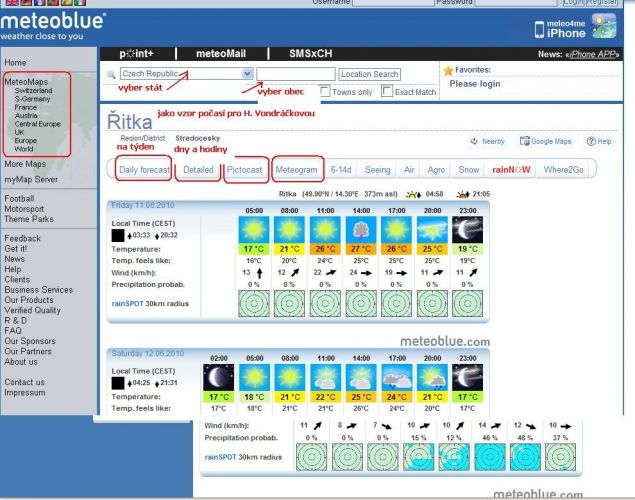This screenshot has height=500, width=635.
Task: Click the Google Maps icon
Action: coord(525,141)
